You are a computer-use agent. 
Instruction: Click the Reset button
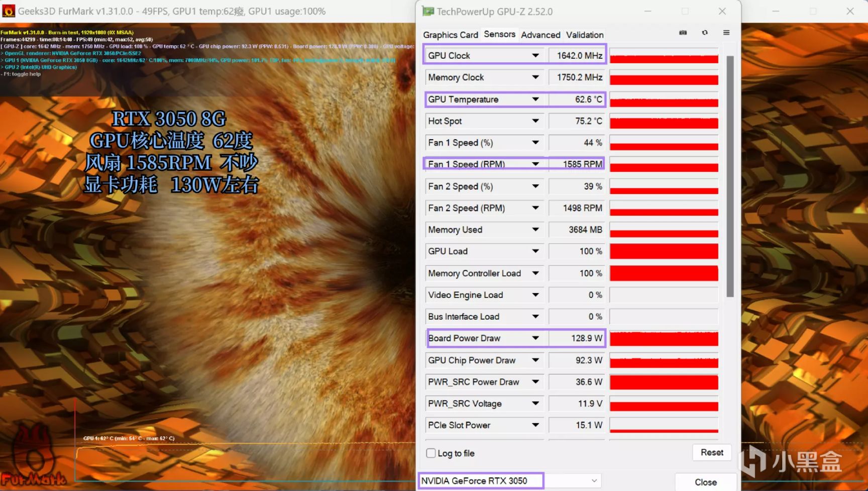coord(712,452)
